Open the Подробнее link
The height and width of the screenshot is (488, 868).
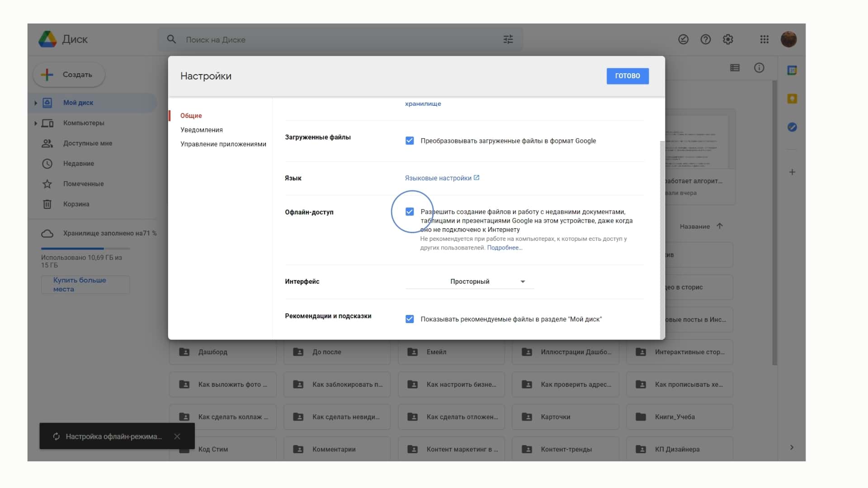[x=505, y=248]
